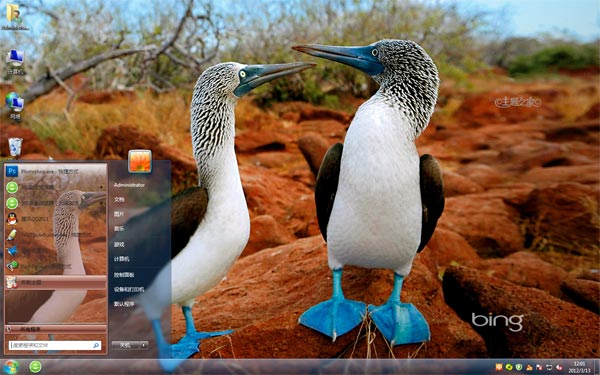
Task: Open the taskbar clock and date
Action: point(579,367)
